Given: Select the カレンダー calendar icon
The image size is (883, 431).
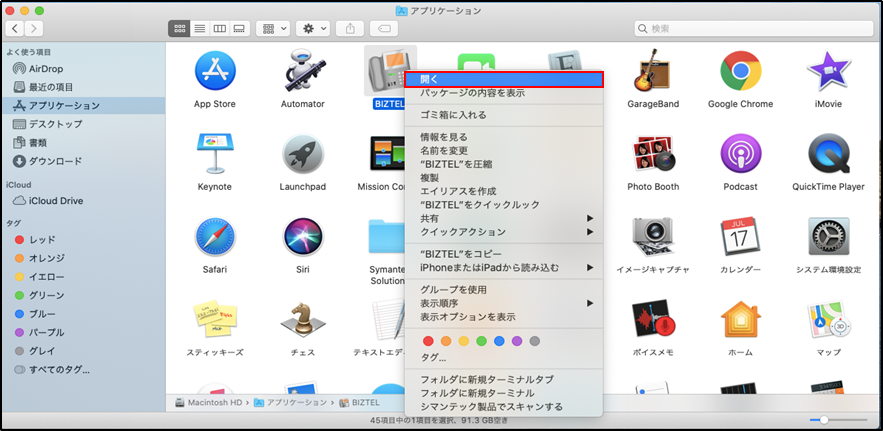Looking at the screenshot, I should (741, 237).
